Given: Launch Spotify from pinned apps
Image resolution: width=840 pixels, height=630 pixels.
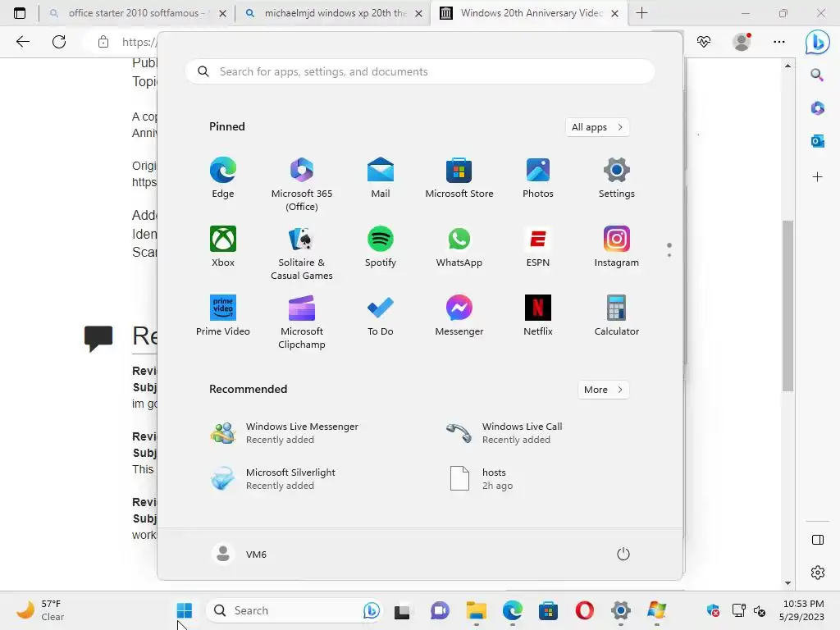Looking at the screenshot, I should click(381, 247).
